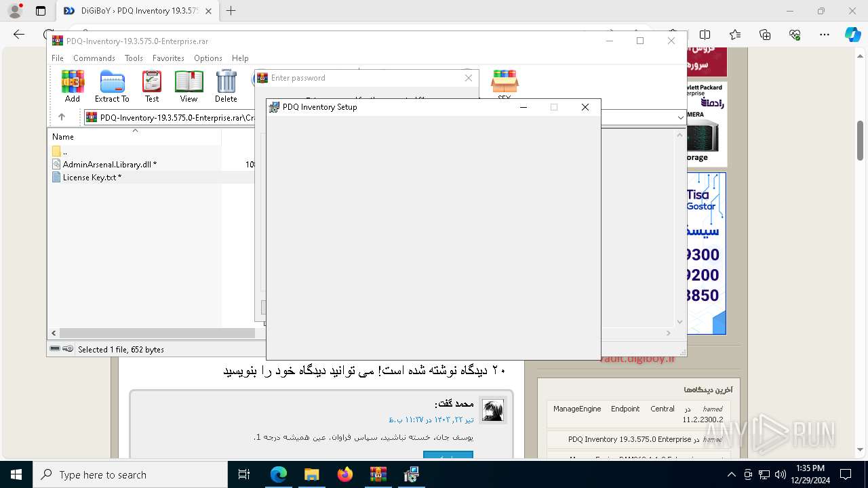Show hidden system tray icons
This screenshot has width=868, height=488.
click(x=731, y=474)
